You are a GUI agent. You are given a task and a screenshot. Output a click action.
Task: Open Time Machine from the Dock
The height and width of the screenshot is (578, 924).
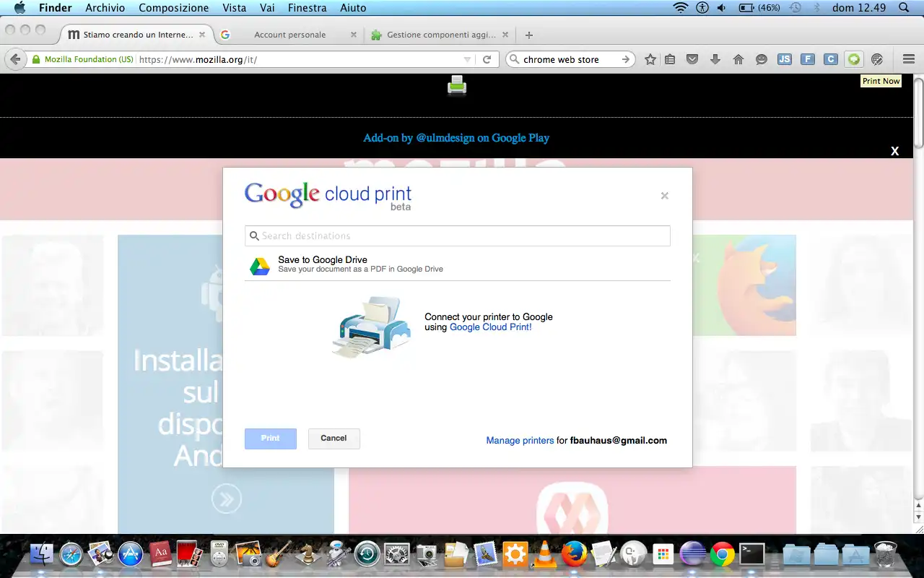[x=367, y=554]
